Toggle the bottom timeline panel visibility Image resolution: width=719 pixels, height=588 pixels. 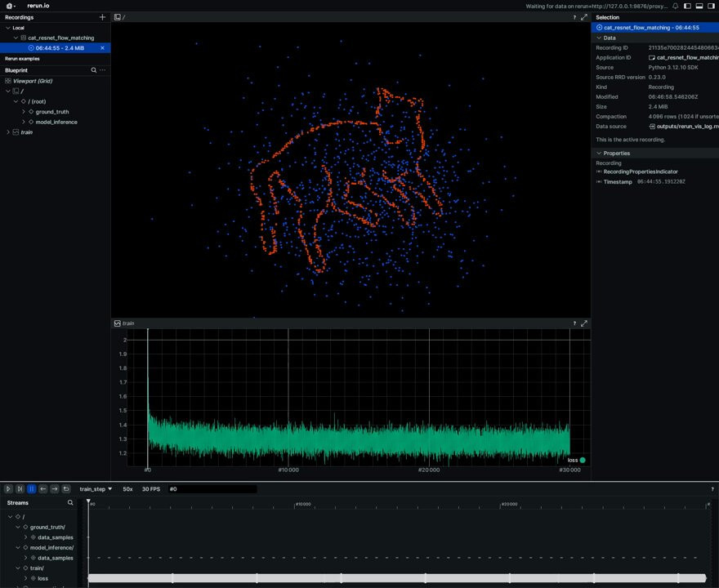click(699, 6)
